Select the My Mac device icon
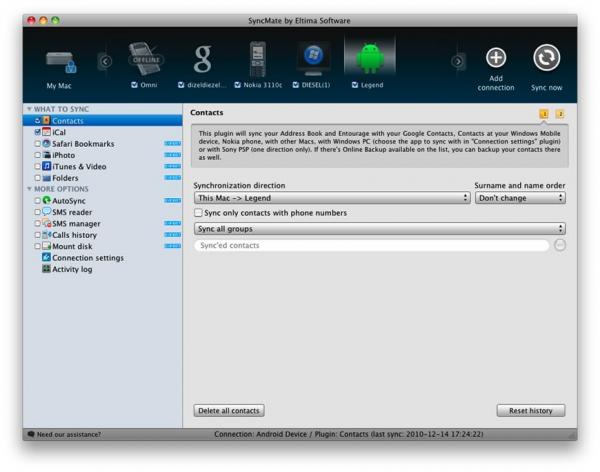 (x=61, y=62)
